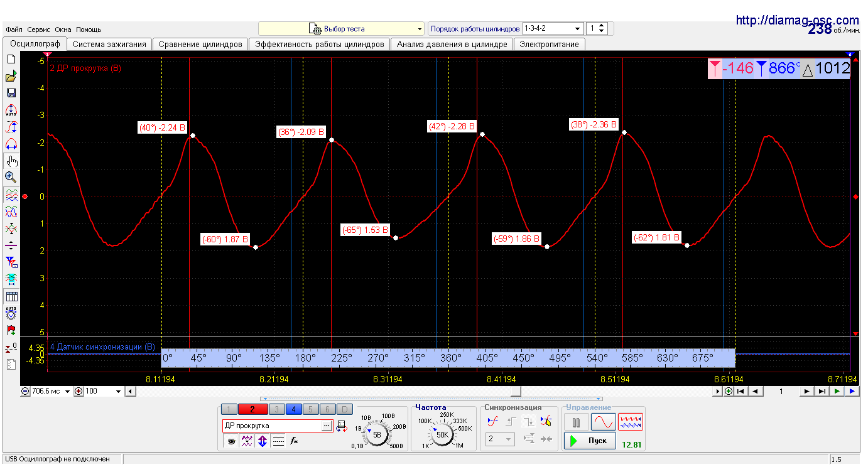Click the Пуск start button
The image size is (868, 467).
(589, 440)
